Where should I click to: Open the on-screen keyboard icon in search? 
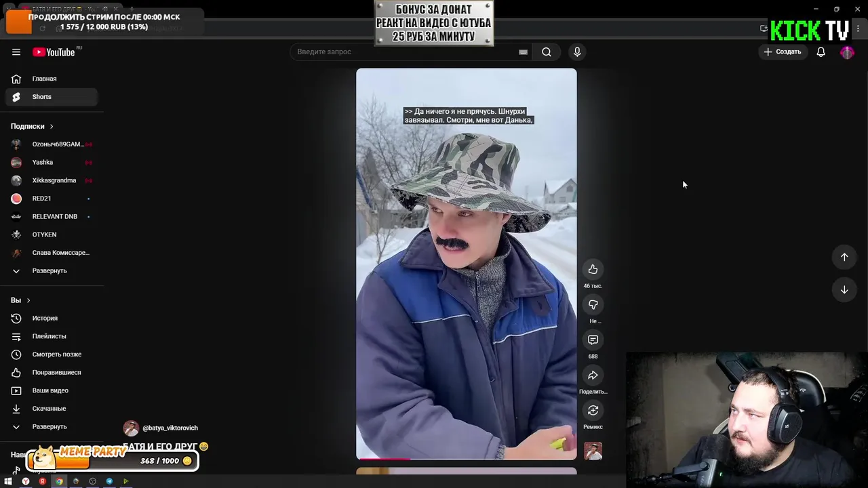pos(523,52)
